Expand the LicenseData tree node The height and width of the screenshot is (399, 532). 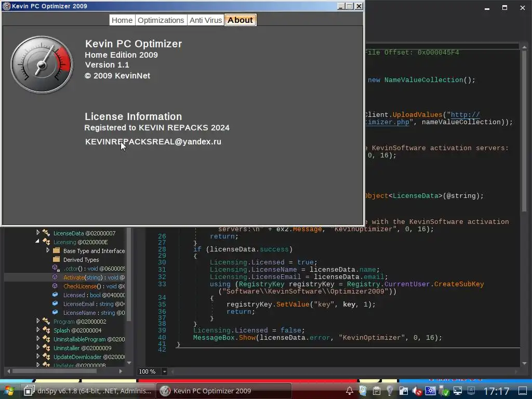pyautogui.click(x=38, y=233)
